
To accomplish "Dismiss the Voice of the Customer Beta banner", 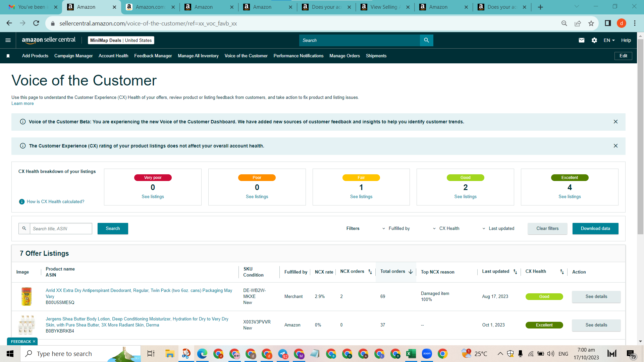I will point(615,122).
